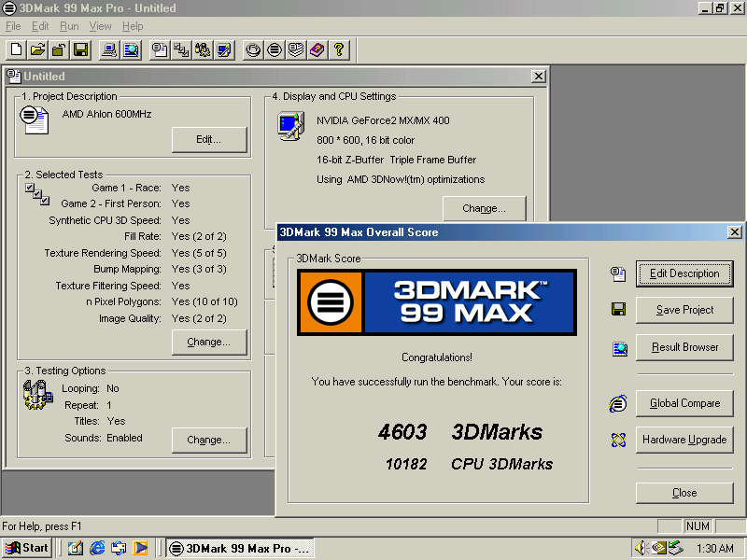Open the Run menu
The width and height of the screenshot is (747, 560).
click(x=69, y=26)
